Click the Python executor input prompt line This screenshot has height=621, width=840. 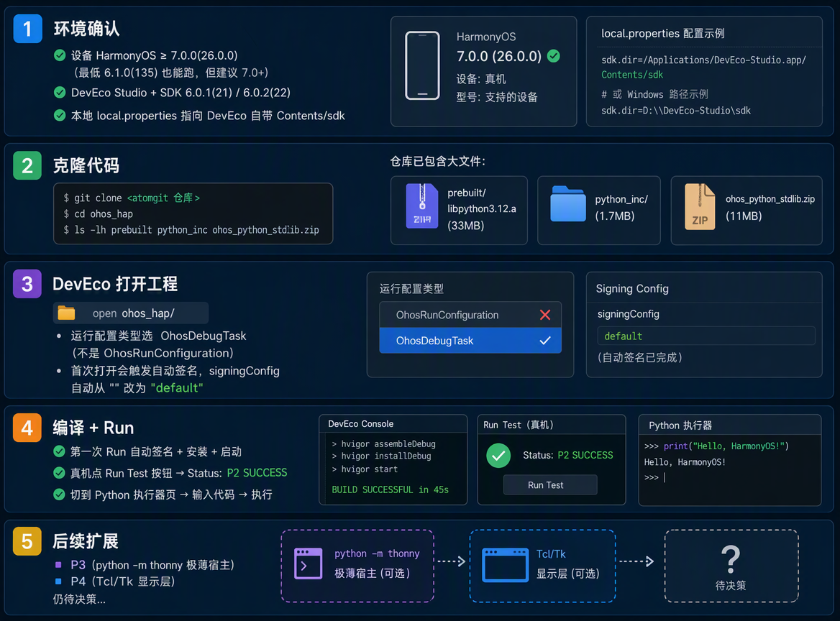tap(654, 477)
